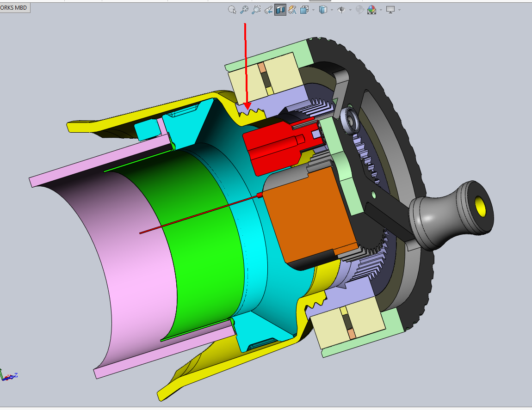Return to Previous View

[268, 10]
